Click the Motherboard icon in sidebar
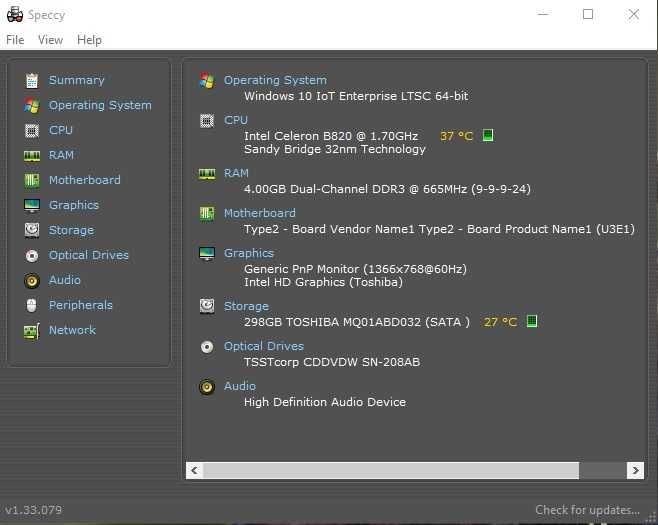This screenshot has width=658, height=525. click(32, 180)
